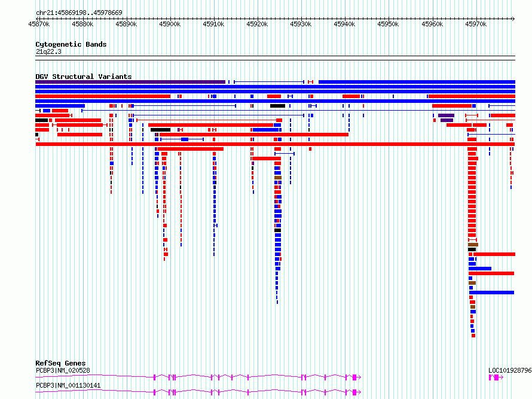
Task: Open the Cytogenetic Bands track title
Action: click(x=71, y=44)
